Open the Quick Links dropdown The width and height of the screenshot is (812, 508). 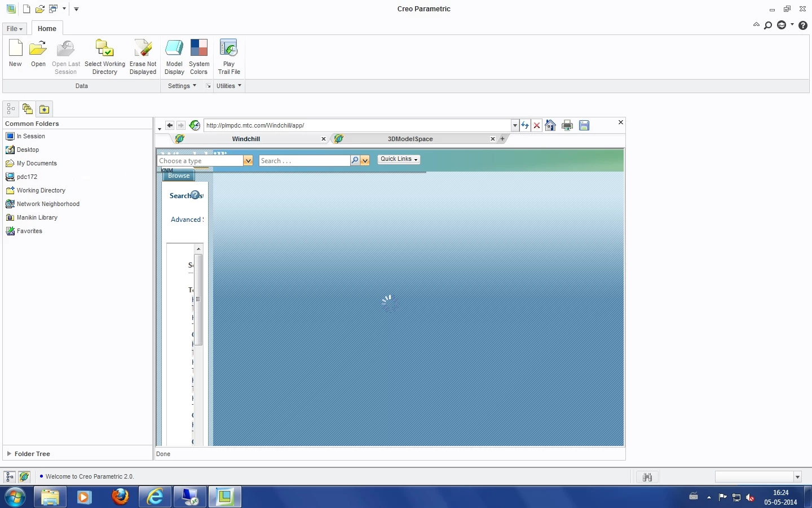tap(399, 159)
